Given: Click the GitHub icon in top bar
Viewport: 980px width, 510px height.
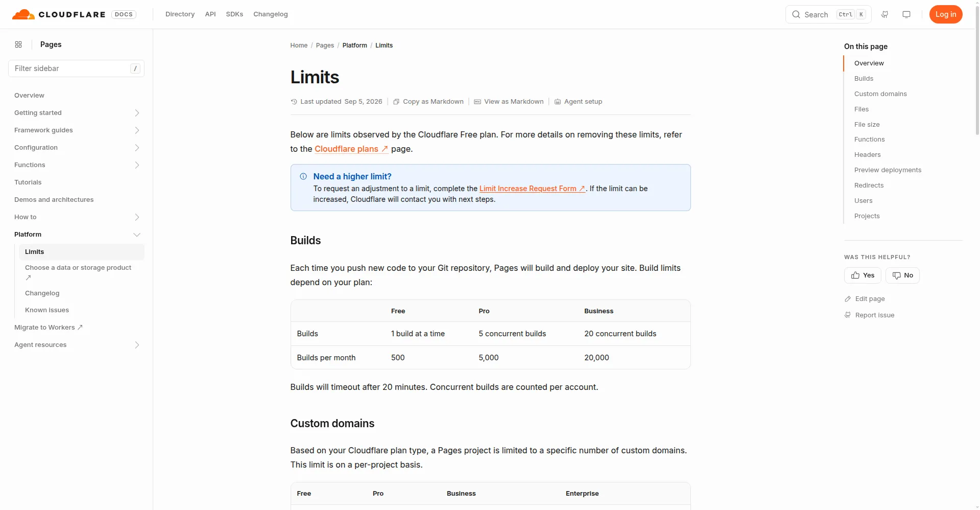Looking at the screenshot, I should (885, 14).
